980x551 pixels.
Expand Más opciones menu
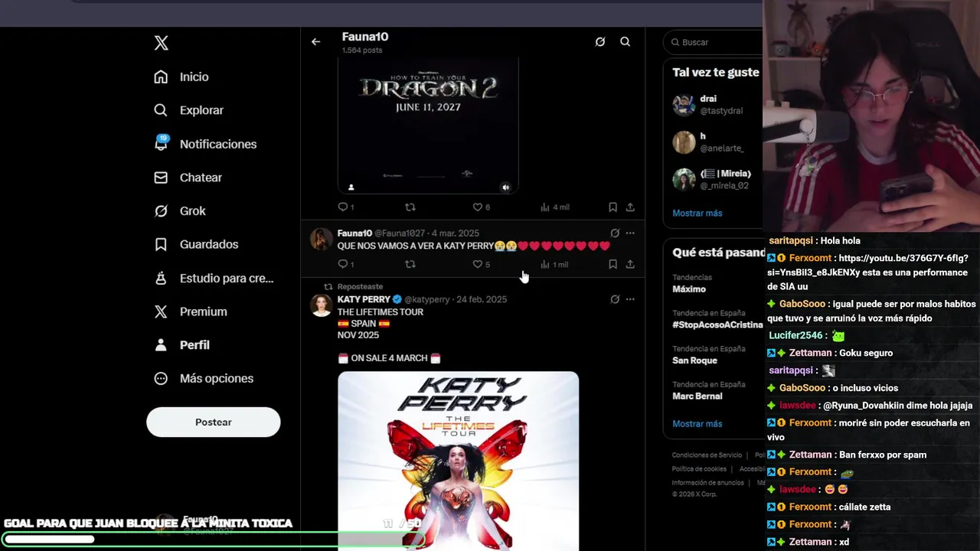204,378
